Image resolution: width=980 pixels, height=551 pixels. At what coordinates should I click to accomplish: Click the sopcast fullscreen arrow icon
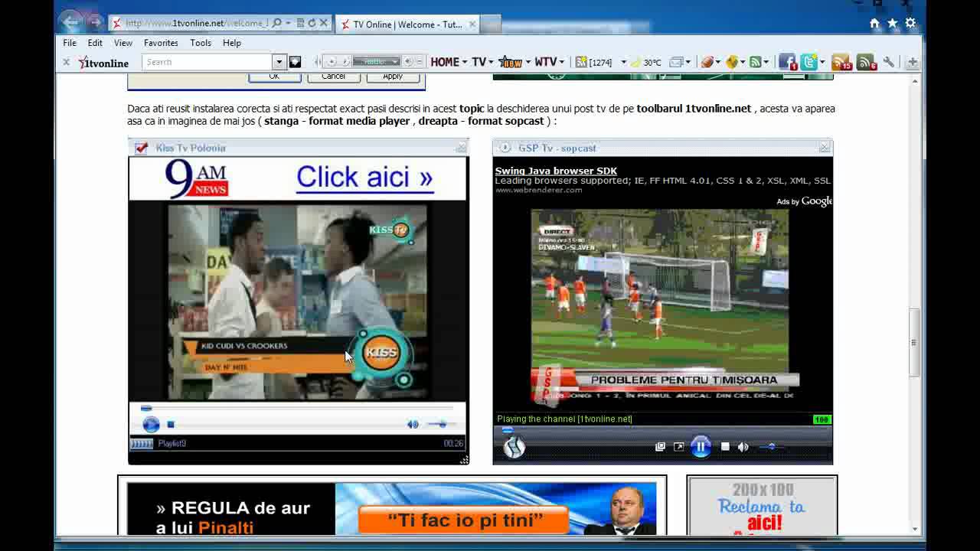[678, 447]
